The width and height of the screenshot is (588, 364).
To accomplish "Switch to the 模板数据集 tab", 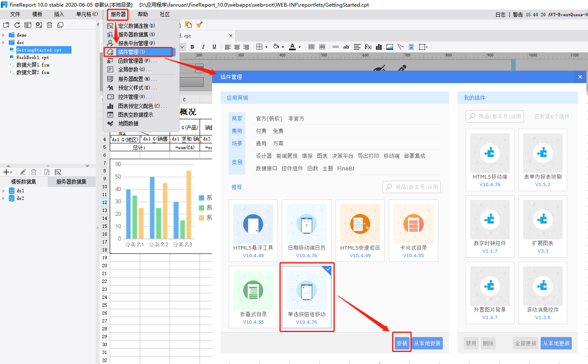I will [x=24, y=182].
